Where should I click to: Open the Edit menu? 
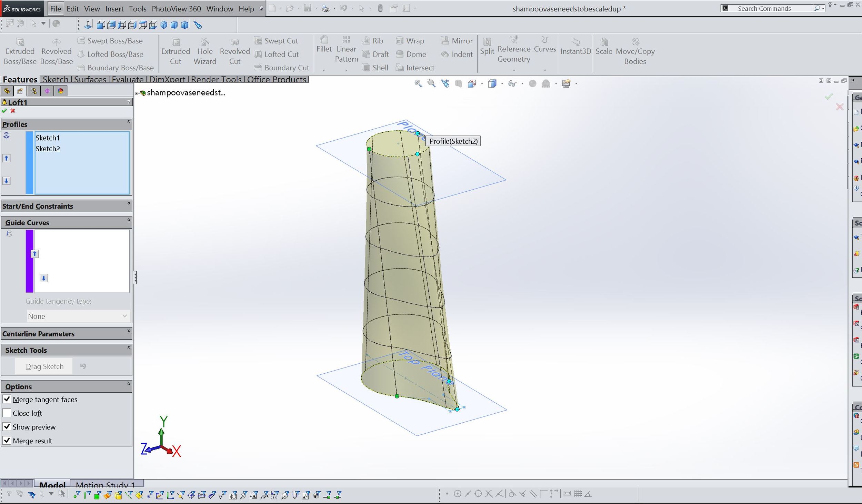(x=73, y=9)
